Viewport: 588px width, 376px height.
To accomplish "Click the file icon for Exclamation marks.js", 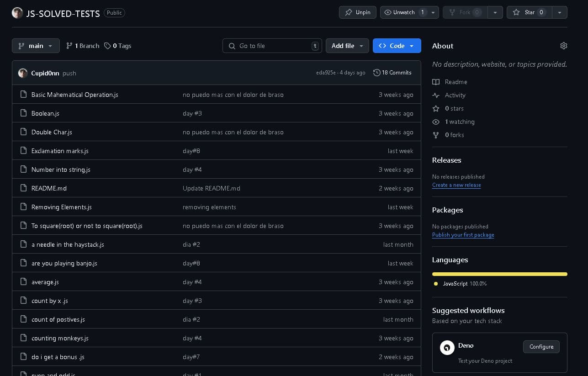I will pyautogui.click(x=23, y=151).
